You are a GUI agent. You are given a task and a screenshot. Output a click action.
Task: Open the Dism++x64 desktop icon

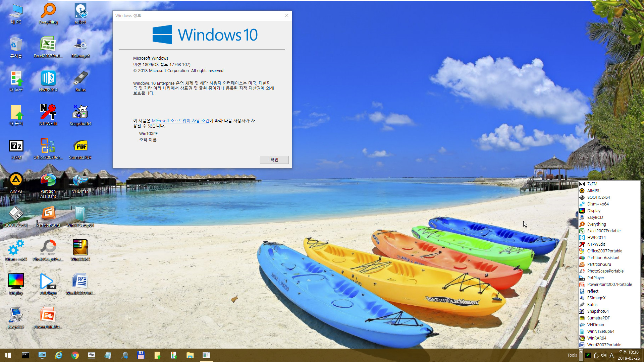tap(16, 251)
